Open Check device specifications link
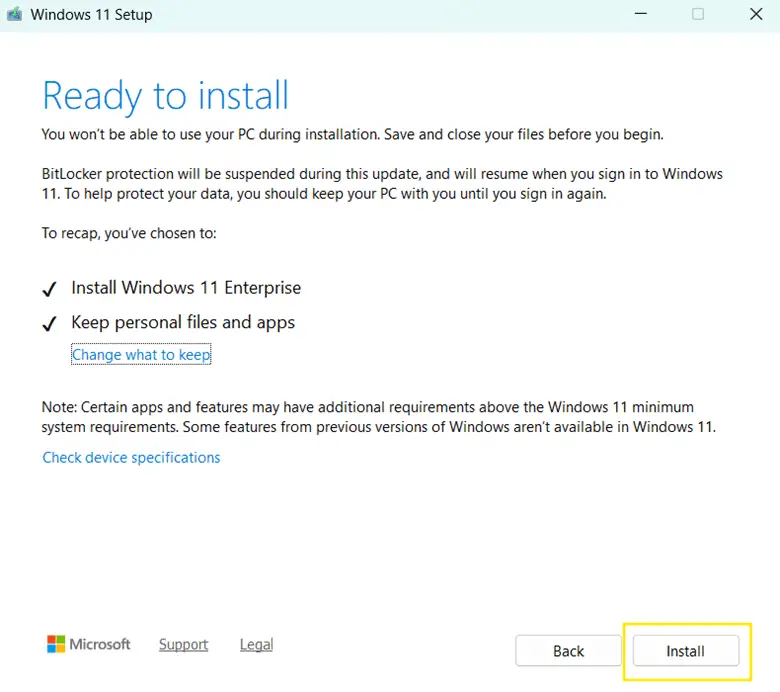 tap(131, 457)
